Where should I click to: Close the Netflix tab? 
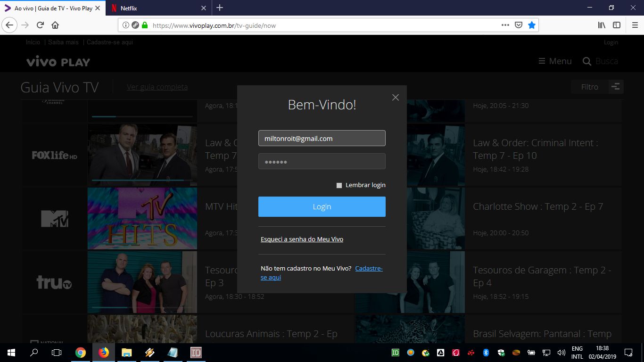click(x=204, y=8)
